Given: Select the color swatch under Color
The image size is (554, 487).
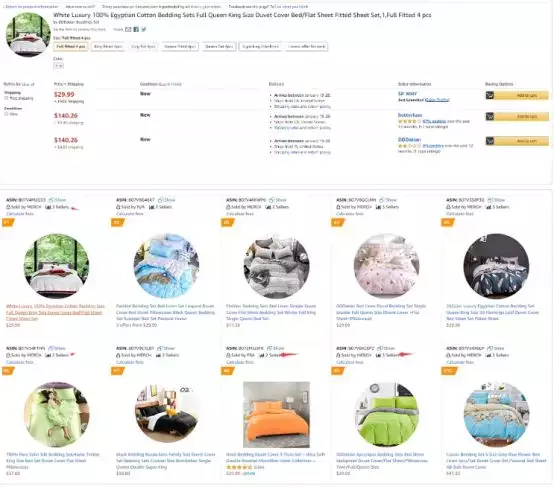Looking at the screenshot, I should [x=59, y=66].
